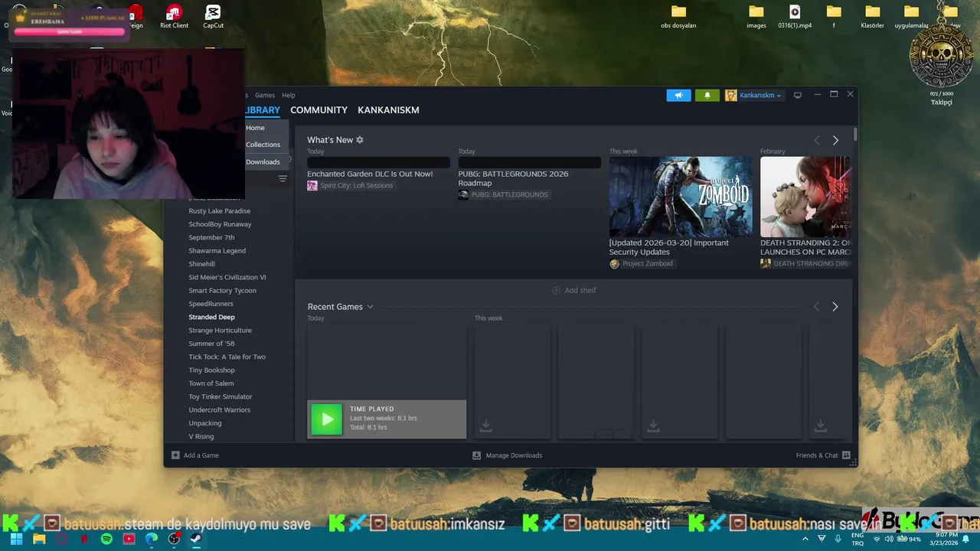Open What's New settings gear

(360, 140)
